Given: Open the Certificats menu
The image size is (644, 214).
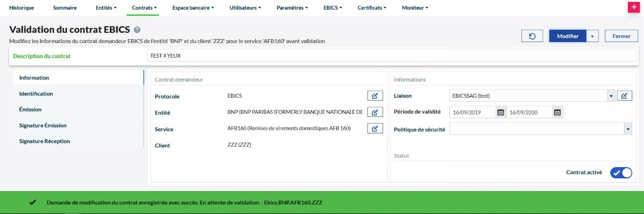Looking at the screenshot, I should click(x=372, y=8).
